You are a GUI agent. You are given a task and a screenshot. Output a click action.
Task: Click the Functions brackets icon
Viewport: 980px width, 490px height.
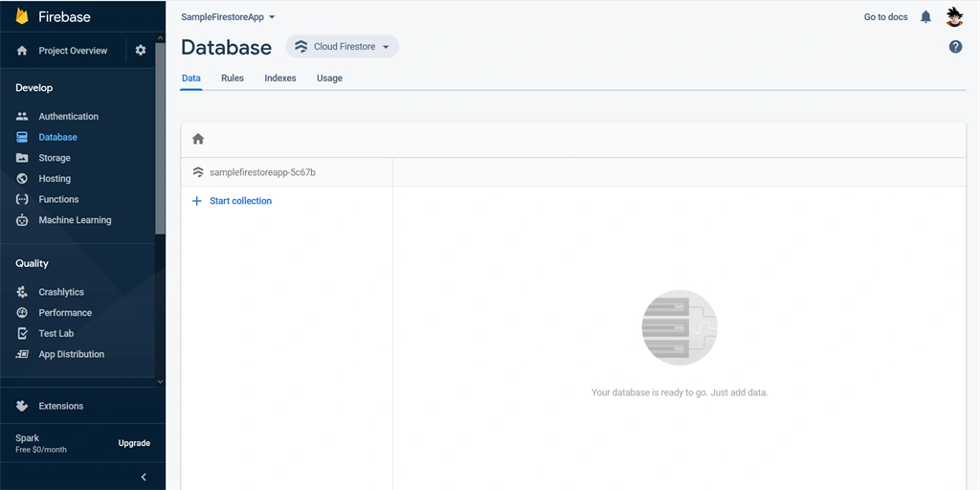(x=22, y=199)
